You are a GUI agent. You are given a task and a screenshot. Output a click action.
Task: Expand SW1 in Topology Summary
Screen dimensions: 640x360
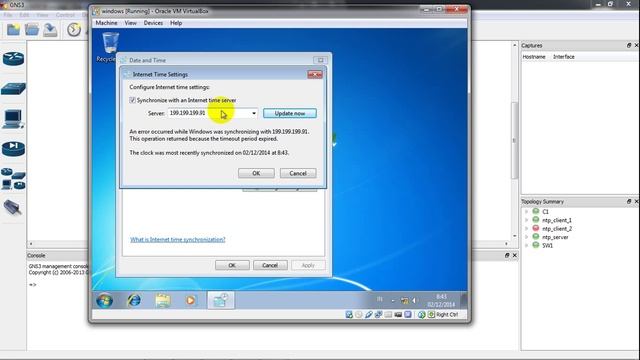(527, 245)
